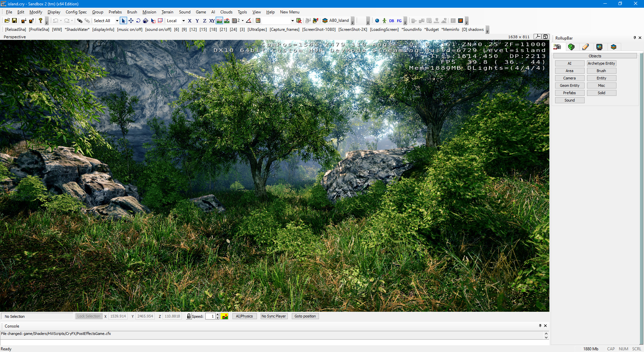The height and width of the screenshot is (352, 644).
Task: Click the Open file folder icon
Action: (7, 21)
